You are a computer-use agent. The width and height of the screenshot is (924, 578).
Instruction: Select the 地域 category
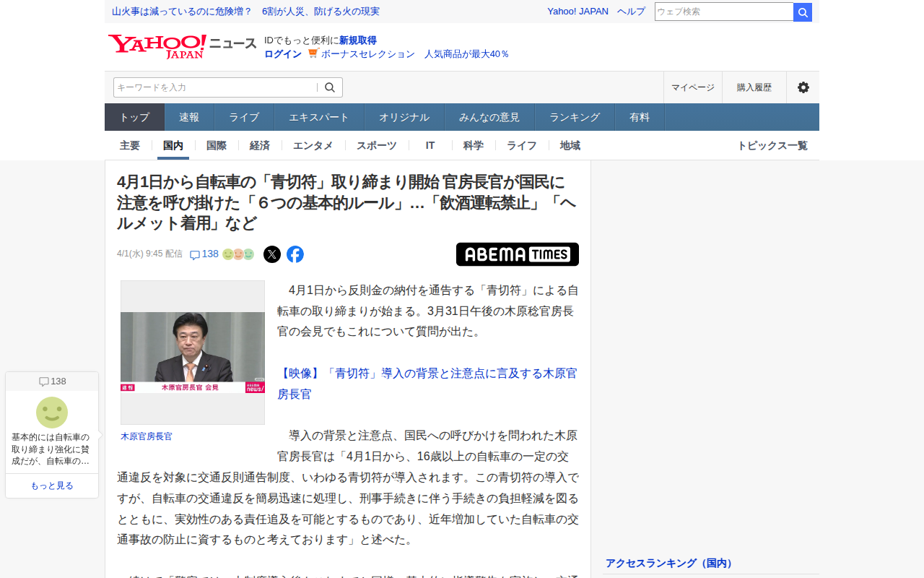570,145
